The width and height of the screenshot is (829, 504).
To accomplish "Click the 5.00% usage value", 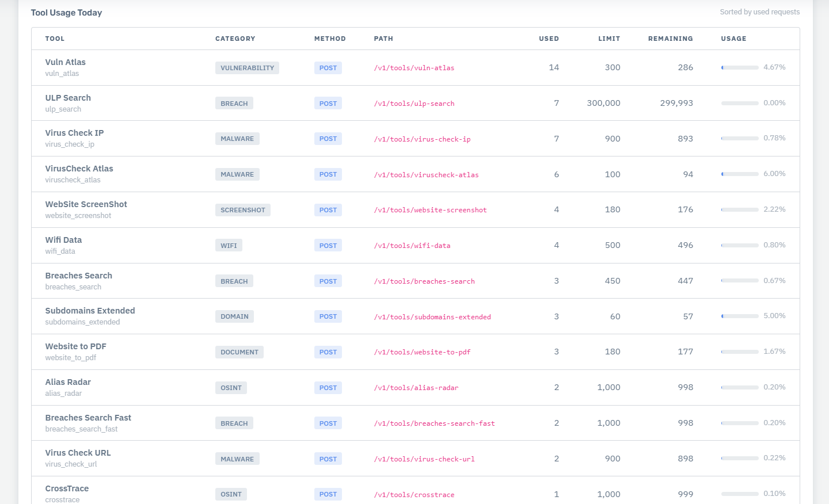I will pos(774,316).
